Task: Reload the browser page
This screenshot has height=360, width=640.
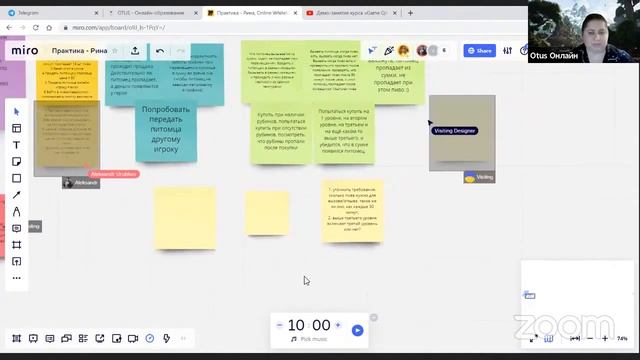Action: [36, 28]
